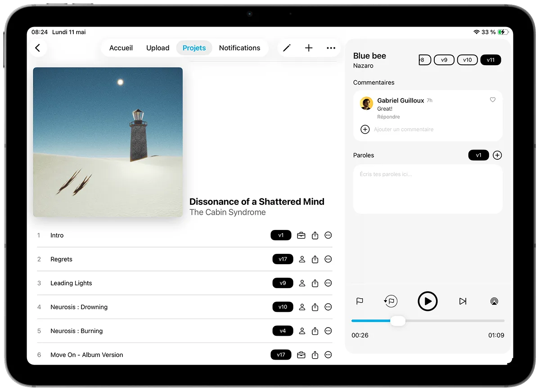Tap the plus add icon in toolbar

[309, 48]
